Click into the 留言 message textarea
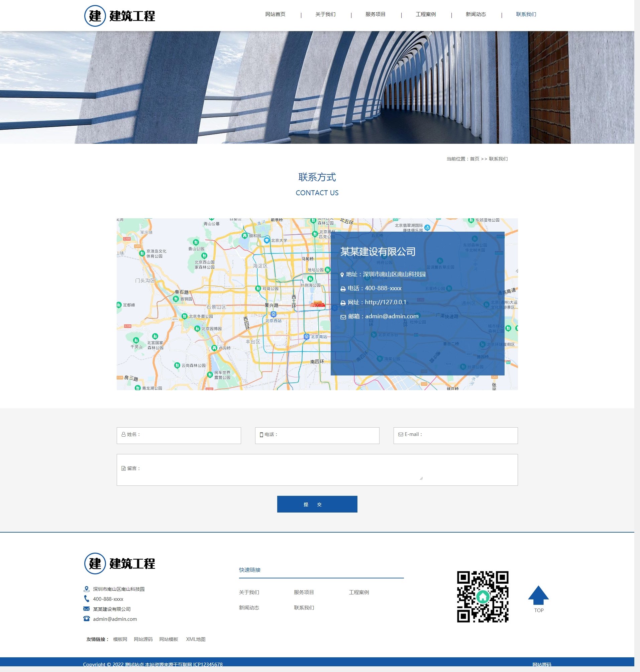Screen dimensions: 640x672 [317, 470]
